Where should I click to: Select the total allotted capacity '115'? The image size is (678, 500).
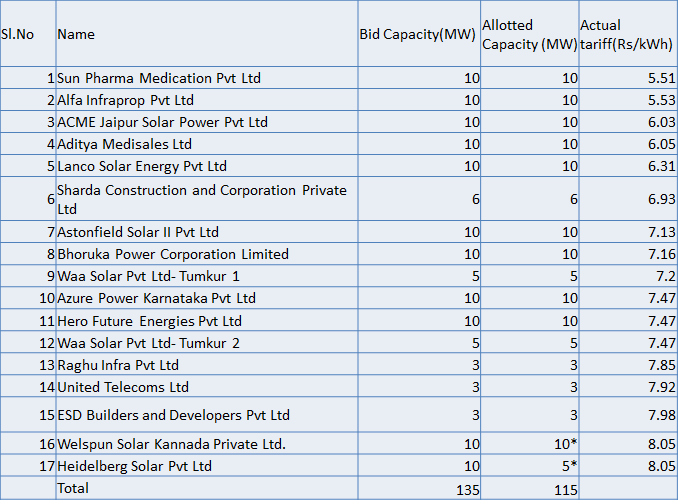tap(566, 490)
